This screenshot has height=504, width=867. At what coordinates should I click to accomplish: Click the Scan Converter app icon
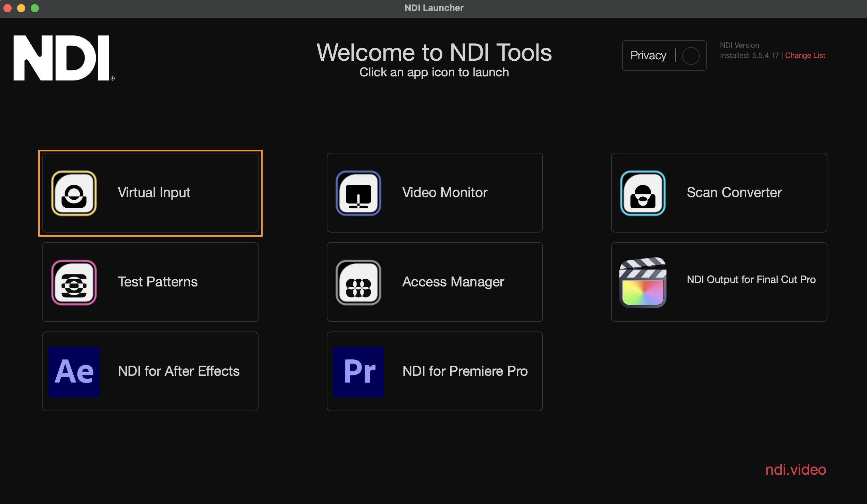(642, 193)
